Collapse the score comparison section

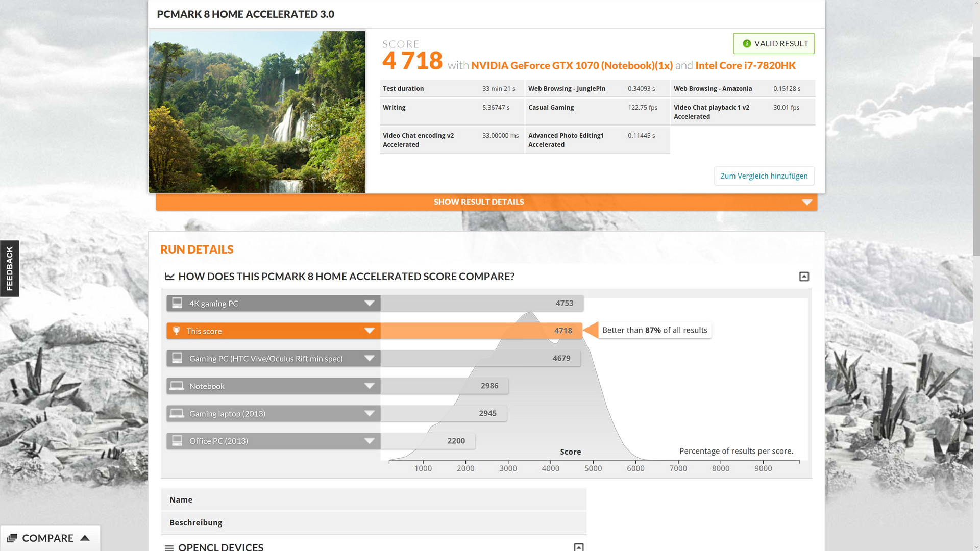[804, 277]
